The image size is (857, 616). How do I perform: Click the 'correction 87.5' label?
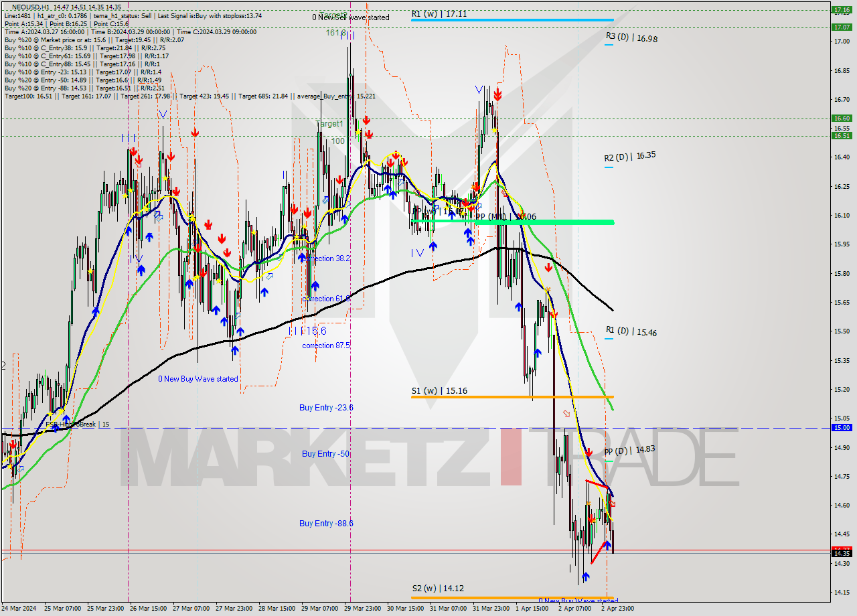[327, 345]
